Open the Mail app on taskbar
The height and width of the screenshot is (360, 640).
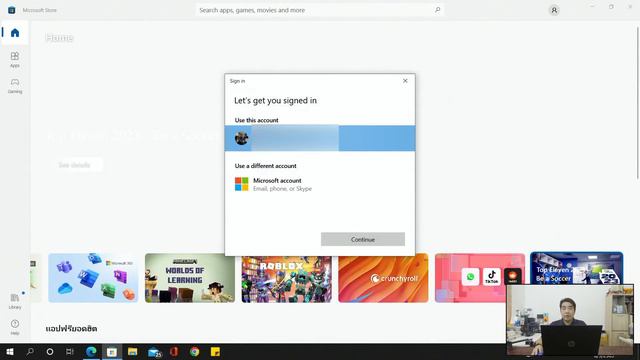[154, 351]
